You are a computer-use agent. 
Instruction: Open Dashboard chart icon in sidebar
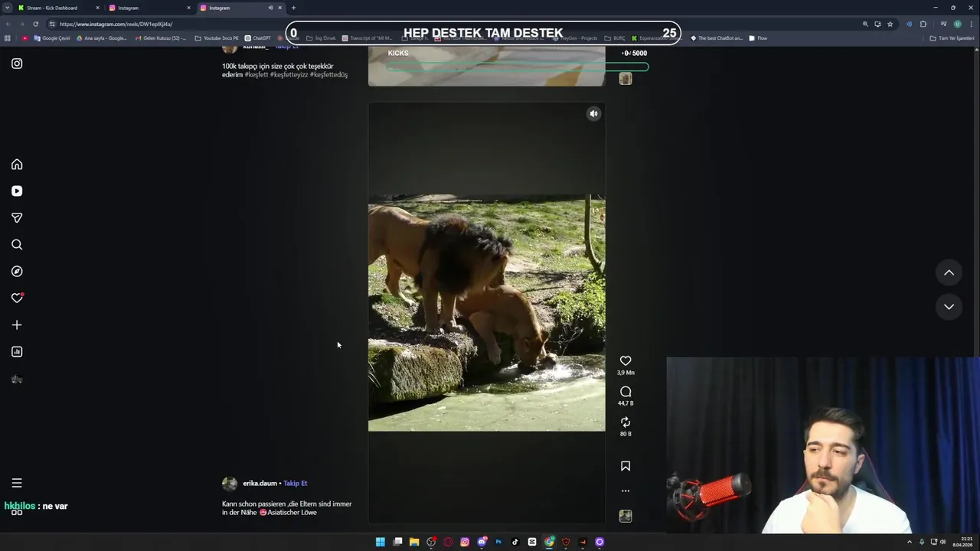17,352
